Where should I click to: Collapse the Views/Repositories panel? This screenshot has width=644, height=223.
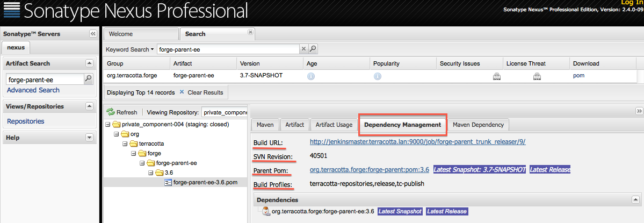tap(89, 106)
